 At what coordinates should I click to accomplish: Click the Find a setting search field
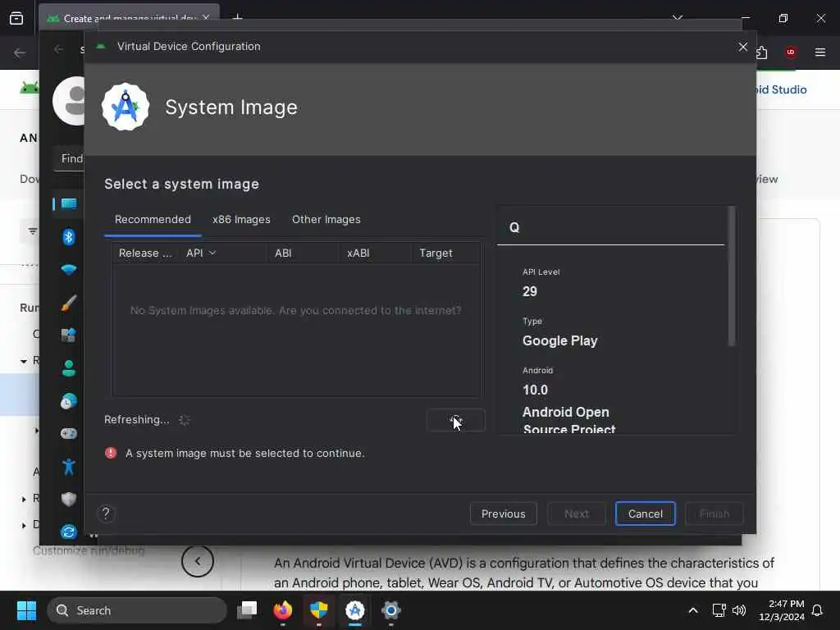click(x=69, y=159)
